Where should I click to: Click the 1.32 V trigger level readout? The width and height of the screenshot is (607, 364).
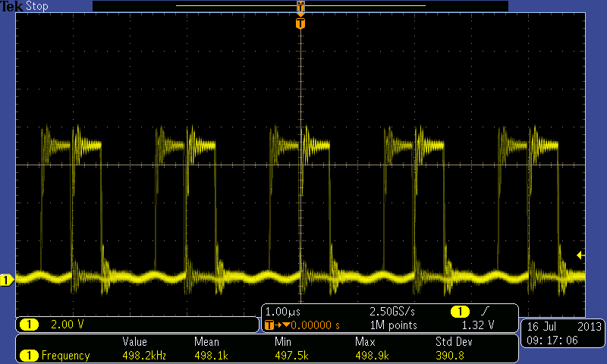point(478,325)
